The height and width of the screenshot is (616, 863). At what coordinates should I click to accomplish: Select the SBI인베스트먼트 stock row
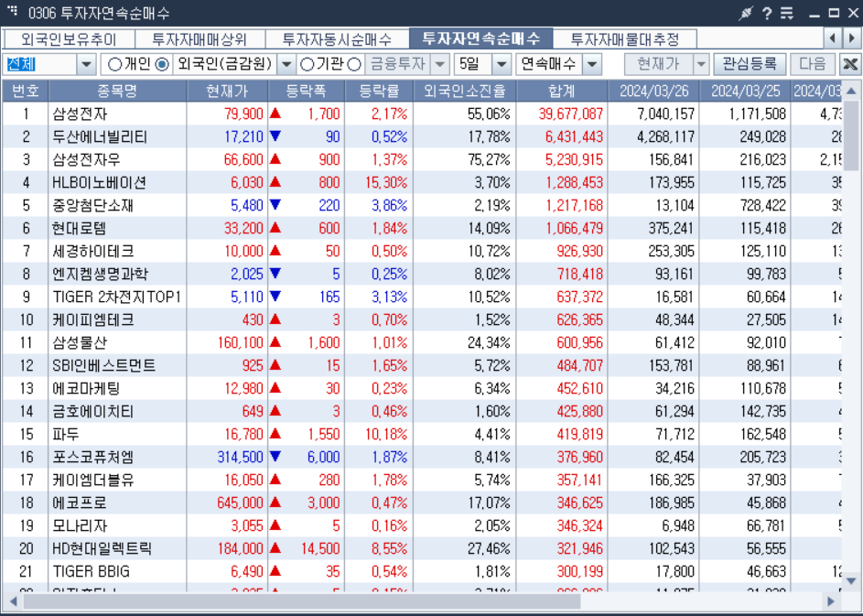click(x=422, y=365)
